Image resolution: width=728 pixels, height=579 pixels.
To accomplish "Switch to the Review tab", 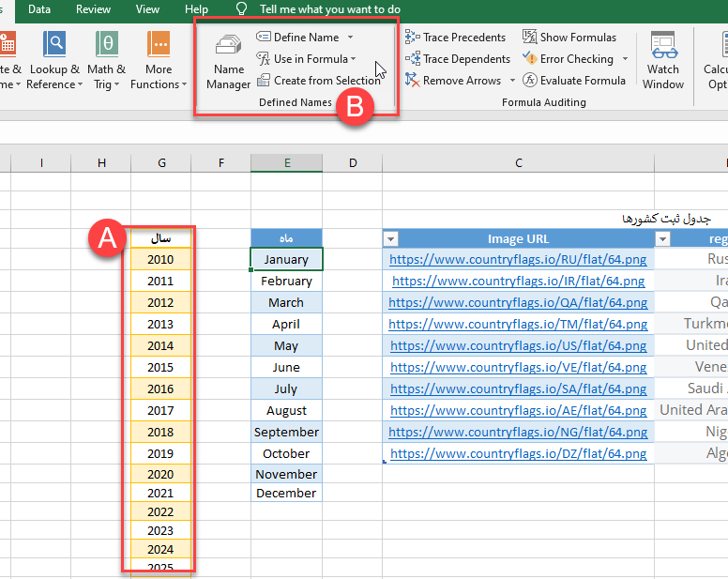I will tap(93, 9).
